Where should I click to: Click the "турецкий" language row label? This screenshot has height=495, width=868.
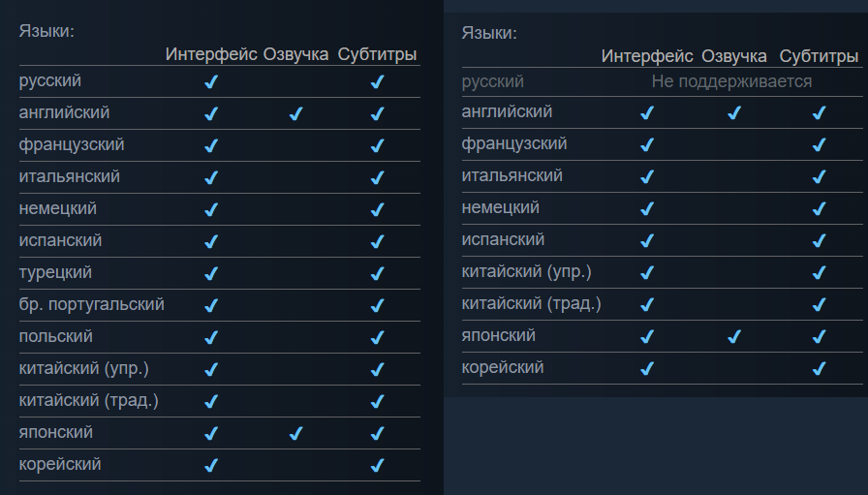point(55,272)
